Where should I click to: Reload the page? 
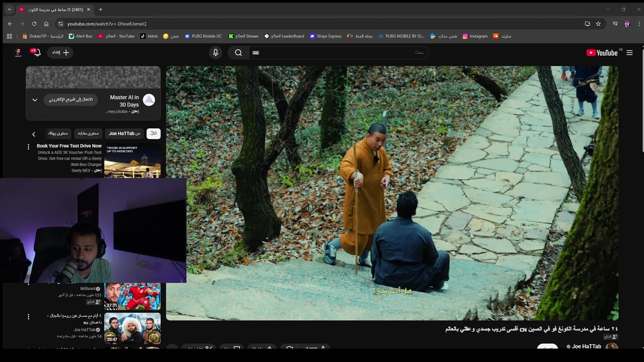(x=34, y=24)
